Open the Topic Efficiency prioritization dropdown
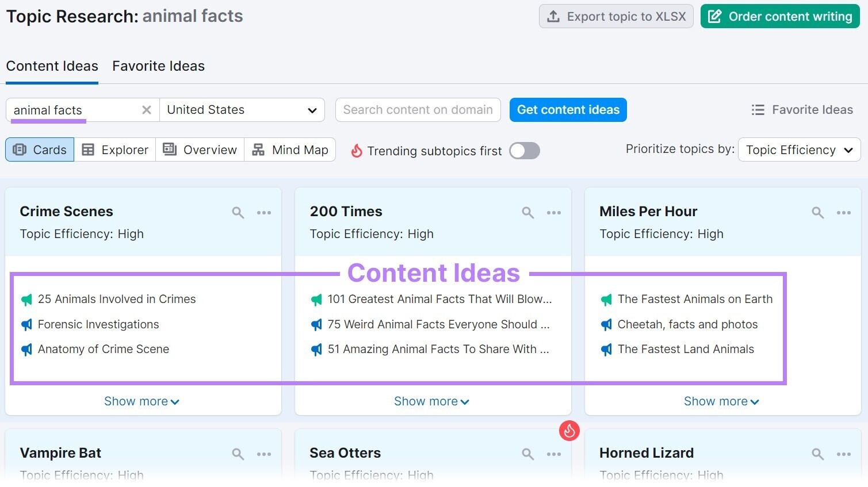Screen dimensions: 868x487 pos(798,149)
